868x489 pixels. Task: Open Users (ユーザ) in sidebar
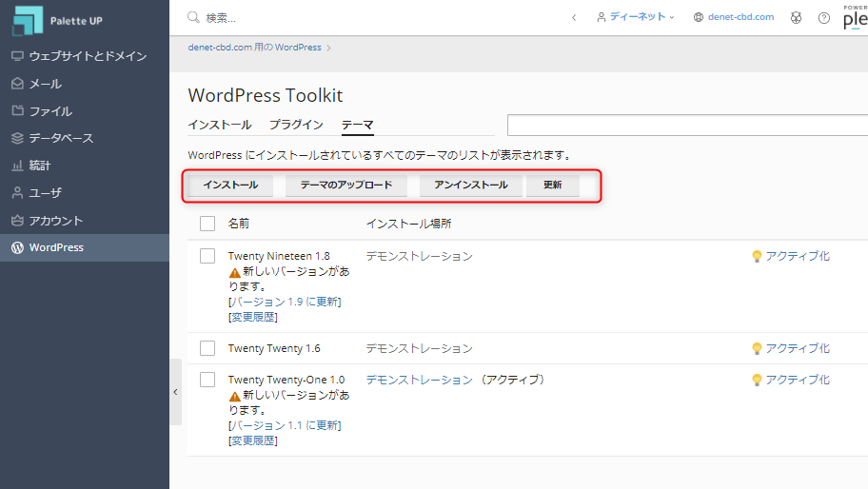85,193
